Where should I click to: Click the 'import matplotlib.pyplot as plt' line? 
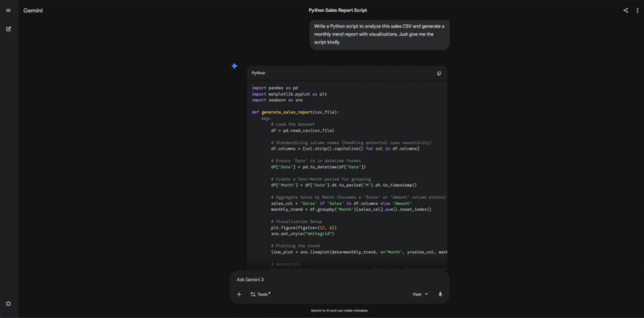[289, 94]
